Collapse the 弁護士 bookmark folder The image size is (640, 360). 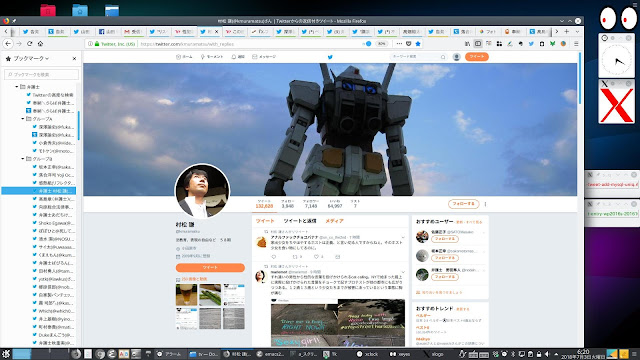click(17, 87)
